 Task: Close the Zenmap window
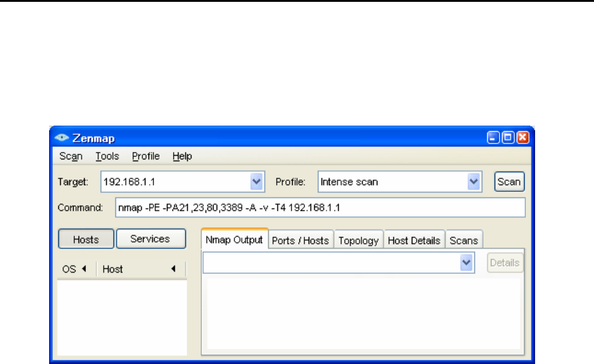523,137
